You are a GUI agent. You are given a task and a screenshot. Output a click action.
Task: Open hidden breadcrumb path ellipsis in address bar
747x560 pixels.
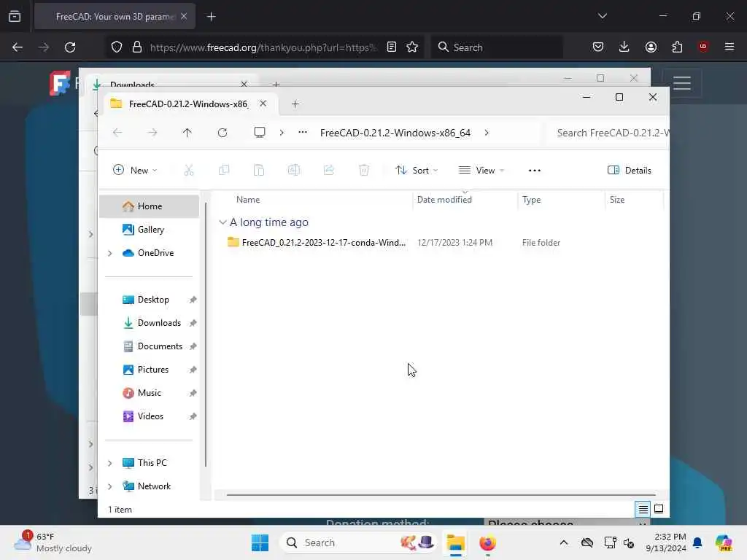pos(303,133)
